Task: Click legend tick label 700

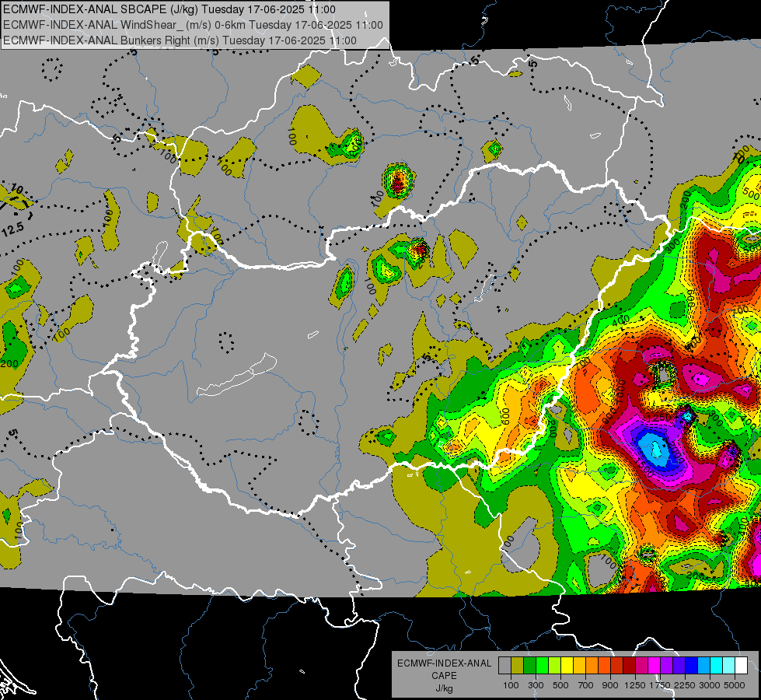Action: (x=586, y=685)
